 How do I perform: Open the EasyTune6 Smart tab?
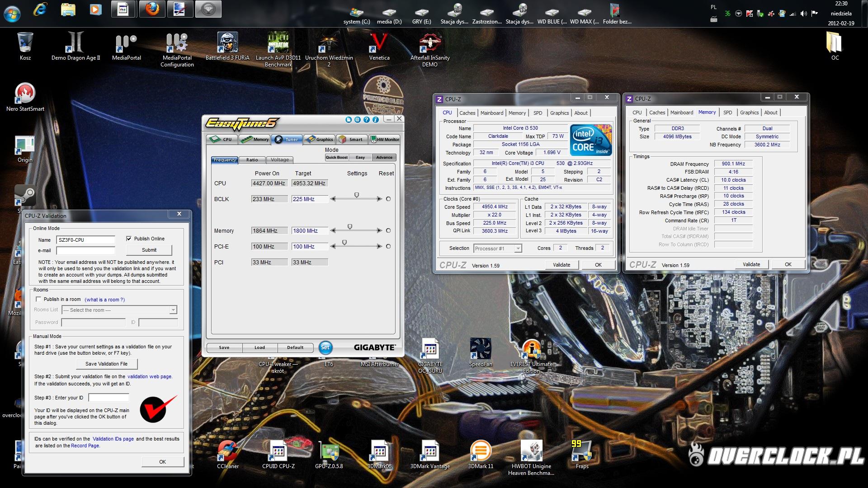pyautogui.click(x=351, y=139)
